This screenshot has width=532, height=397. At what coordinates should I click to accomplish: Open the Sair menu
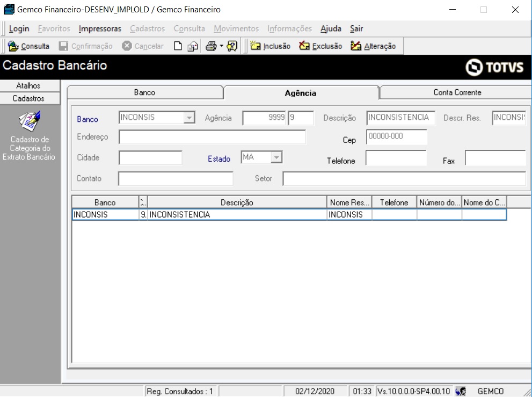[x=356, y=28]
